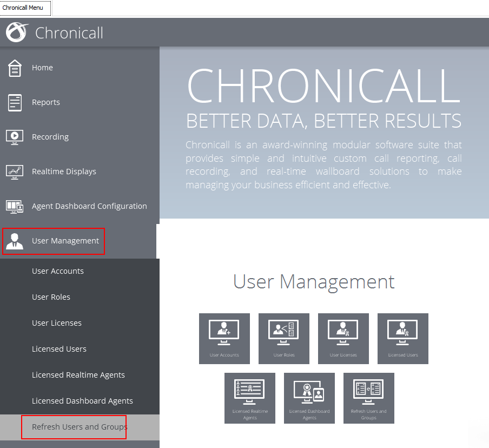Select User Licenses submenu item
489x448 pixels.
[80, 323]
